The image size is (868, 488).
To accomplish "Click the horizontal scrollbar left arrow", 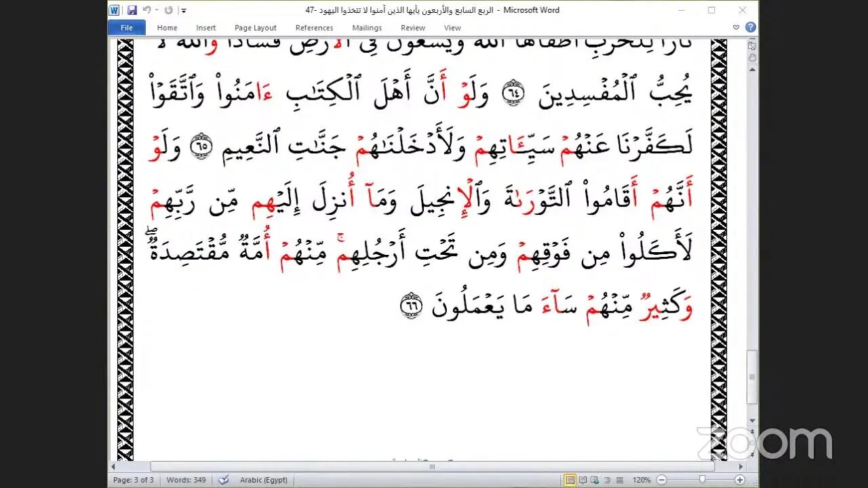I will [x=113, y=466].
